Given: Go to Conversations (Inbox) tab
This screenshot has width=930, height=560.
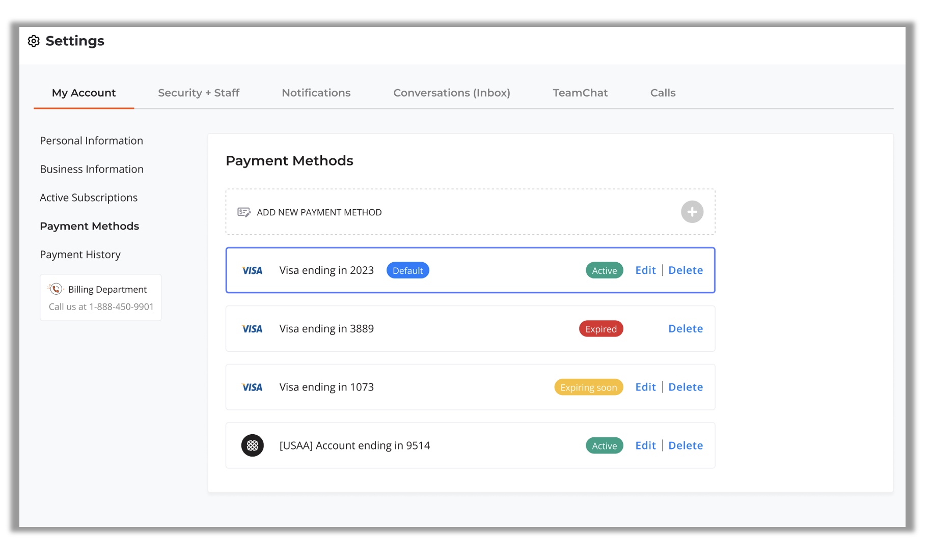Looking at the screenshot, I should (x=452, y=93).
